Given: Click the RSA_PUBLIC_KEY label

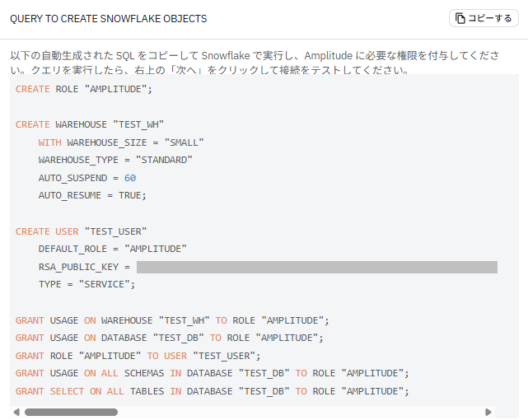Looking at the screenshot, I should 78,267.
